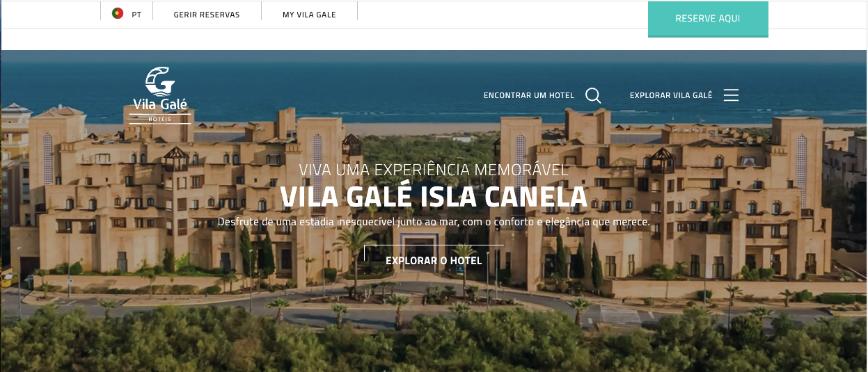This screenshot has height=372, width=868.
Task: Click the Vila Galé sail emblem logo
Action: 160,81
